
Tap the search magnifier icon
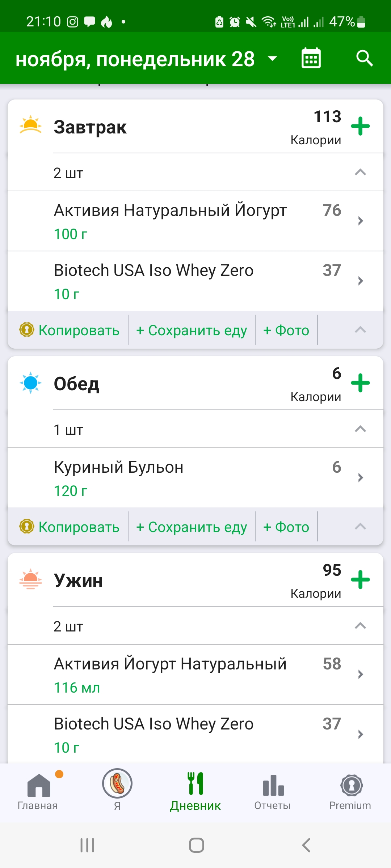[364, 58]
